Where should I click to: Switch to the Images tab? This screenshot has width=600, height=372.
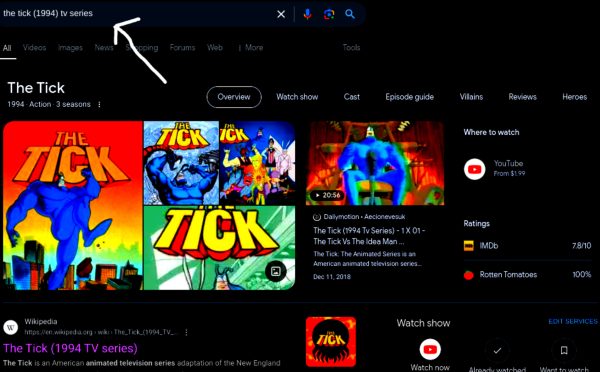(x=70, y=47)
